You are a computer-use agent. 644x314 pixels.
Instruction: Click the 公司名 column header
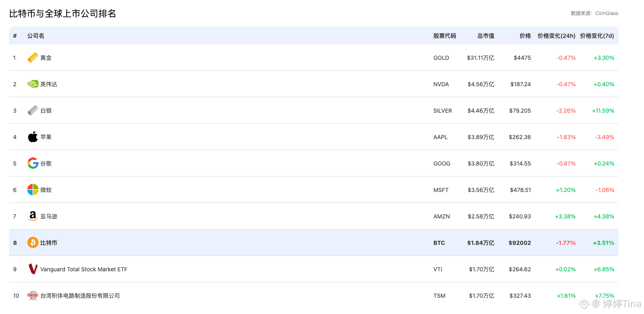36,36
